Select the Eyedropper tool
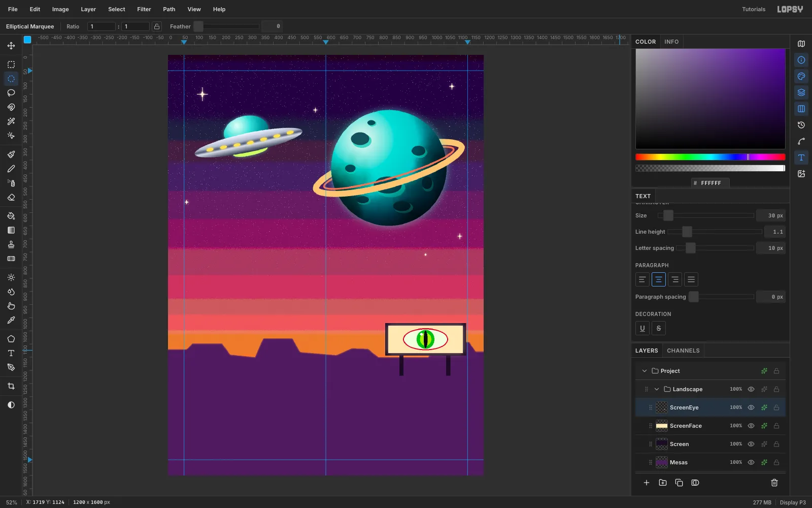 coord(11,320)
